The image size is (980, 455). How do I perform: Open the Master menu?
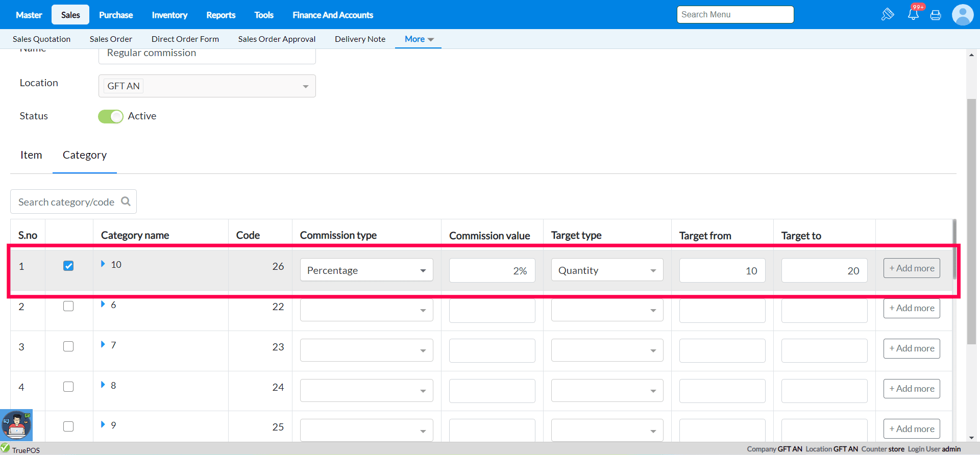pos(29,15)
